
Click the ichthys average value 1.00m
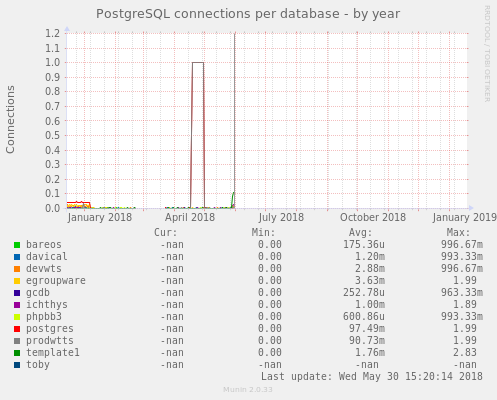[370, 305]
